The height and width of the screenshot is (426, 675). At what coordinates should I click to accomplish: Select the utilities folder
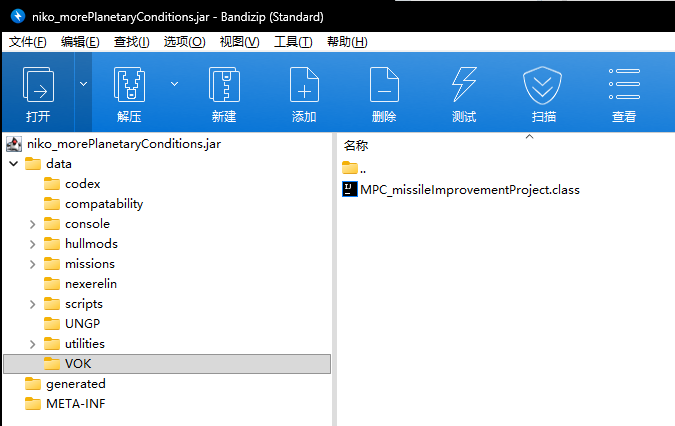[85, 344]
